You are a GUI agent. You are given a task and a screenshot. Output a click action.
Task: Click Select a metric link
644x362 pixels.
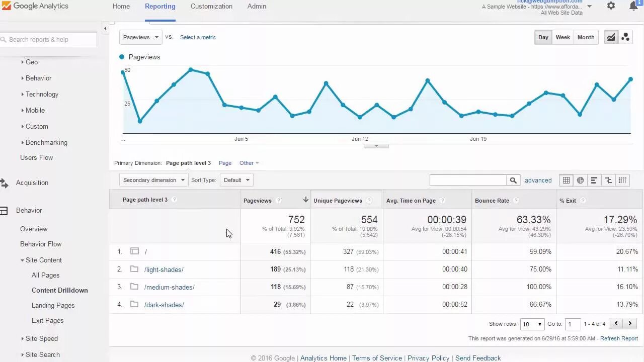(x=198, y=37)
